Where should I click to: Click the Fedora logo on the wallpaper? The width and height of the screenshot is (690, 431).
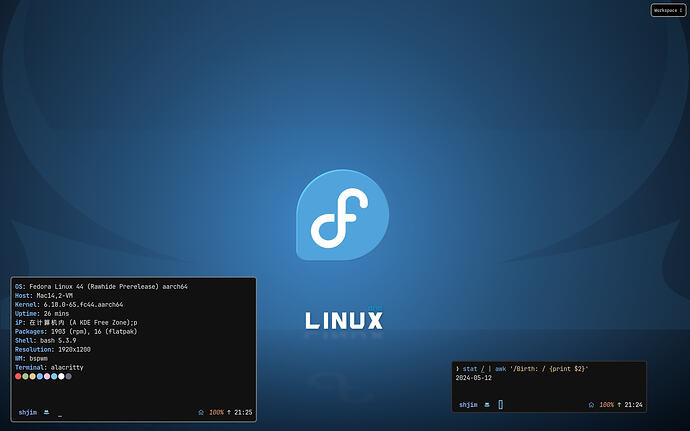tap(342, 216)
